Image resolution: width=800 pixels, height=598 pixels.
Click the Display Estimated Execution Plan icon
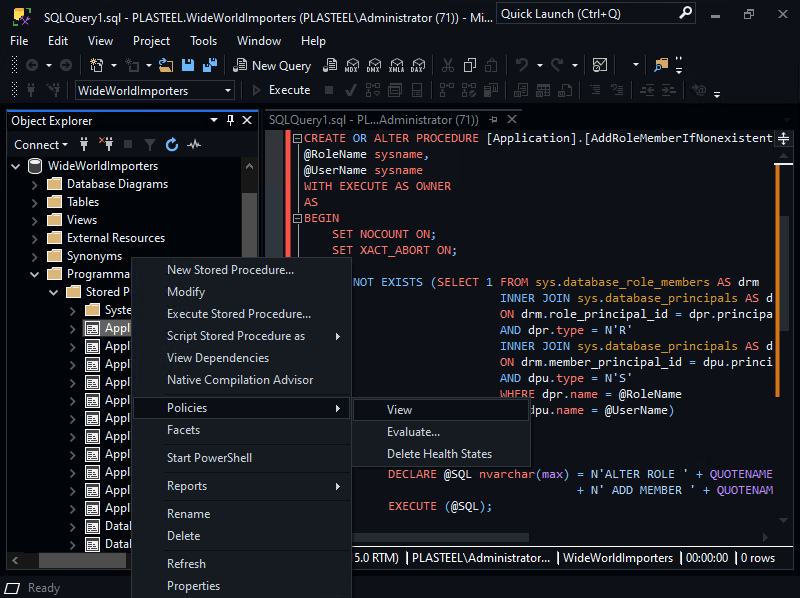click(x=373, y=91)
